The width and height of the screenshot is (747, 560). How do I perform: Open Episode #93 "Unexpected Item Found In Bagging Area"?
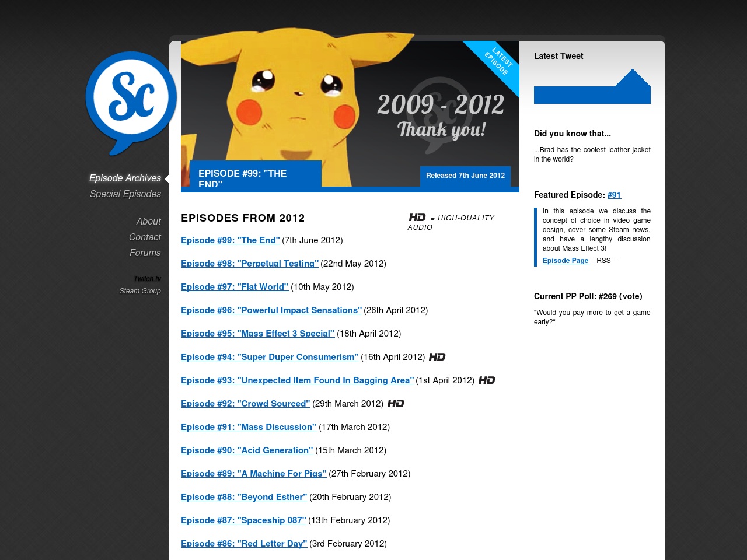(297, 380)
